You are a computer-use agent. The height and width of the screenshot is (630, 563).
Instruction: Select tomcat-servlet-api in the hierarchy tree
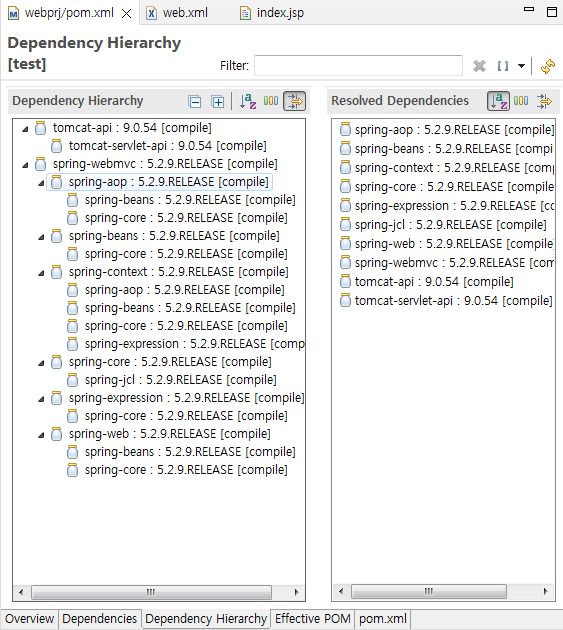[168, 146]
